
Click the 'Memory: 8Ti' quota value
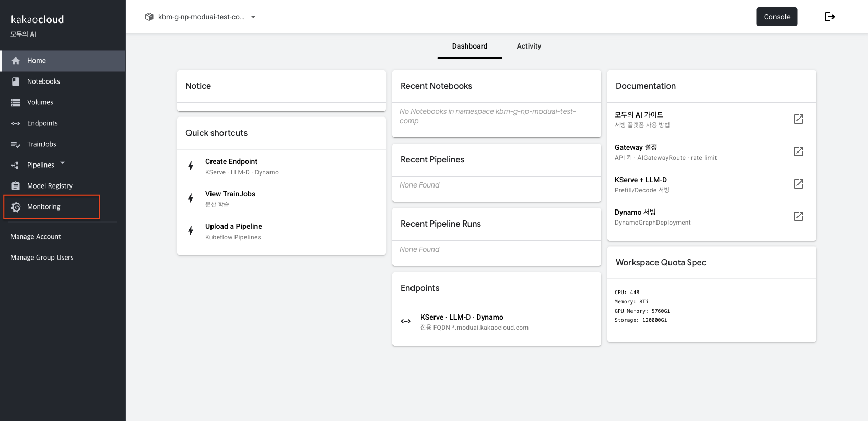pos(631,302)
